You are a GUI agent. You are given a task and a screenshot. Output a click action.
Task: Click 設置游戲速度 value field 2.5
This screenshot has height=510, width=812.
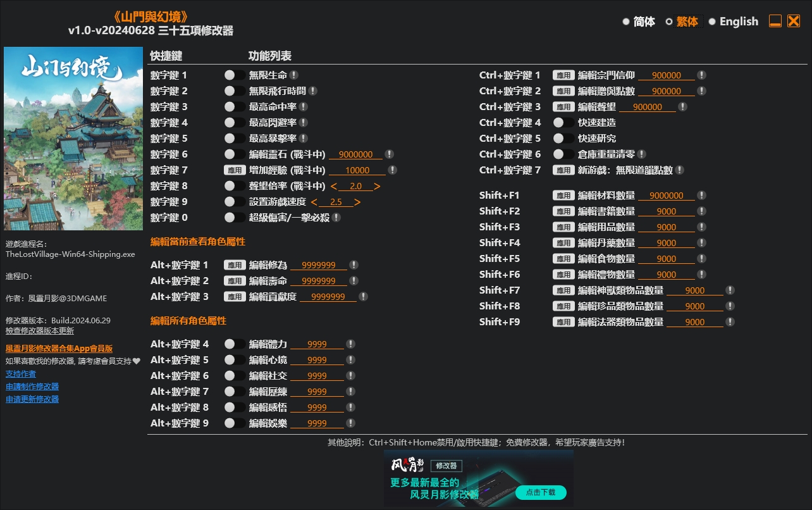click(336, 202)
